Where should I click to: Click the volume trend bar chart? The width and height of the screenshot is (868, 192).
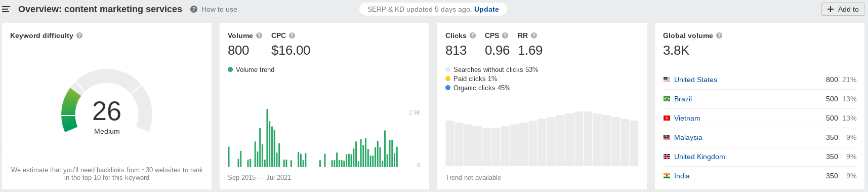pyautogui.click(x=313, y=138)
